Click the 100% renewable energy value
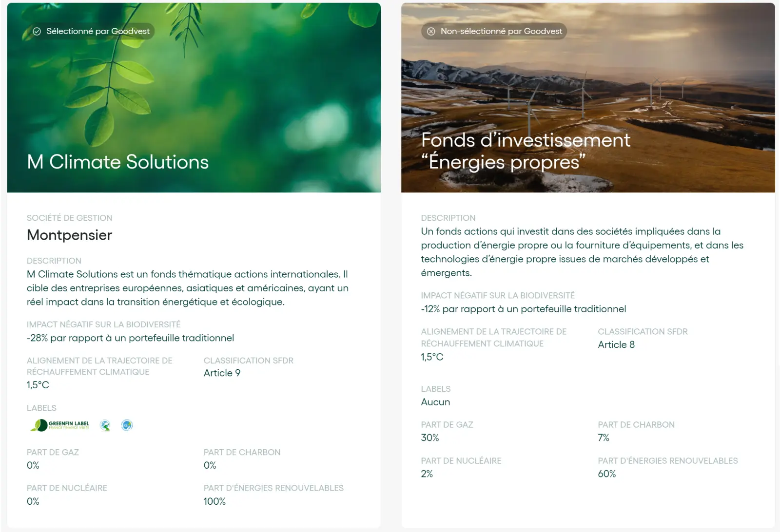780x532 pixels. 214,501
